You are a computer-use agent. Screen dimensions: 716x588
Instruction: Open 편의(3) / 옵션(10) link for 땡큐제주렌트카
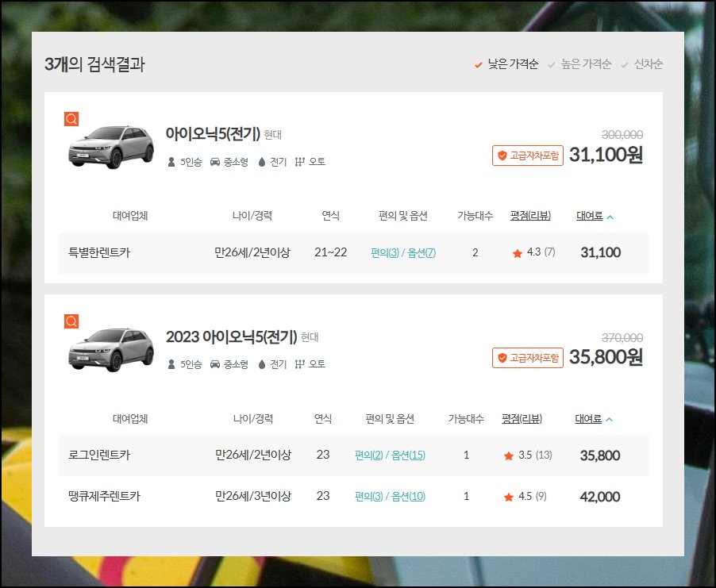[x=390, y=496]
